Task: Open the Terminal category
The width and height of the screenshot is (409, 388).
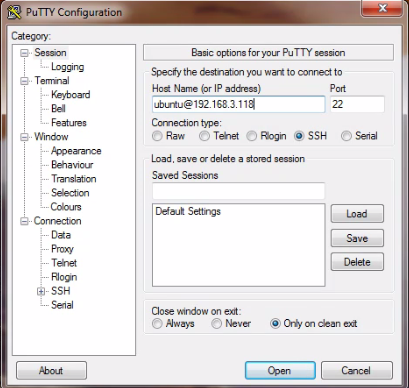Action: point(52,81)
